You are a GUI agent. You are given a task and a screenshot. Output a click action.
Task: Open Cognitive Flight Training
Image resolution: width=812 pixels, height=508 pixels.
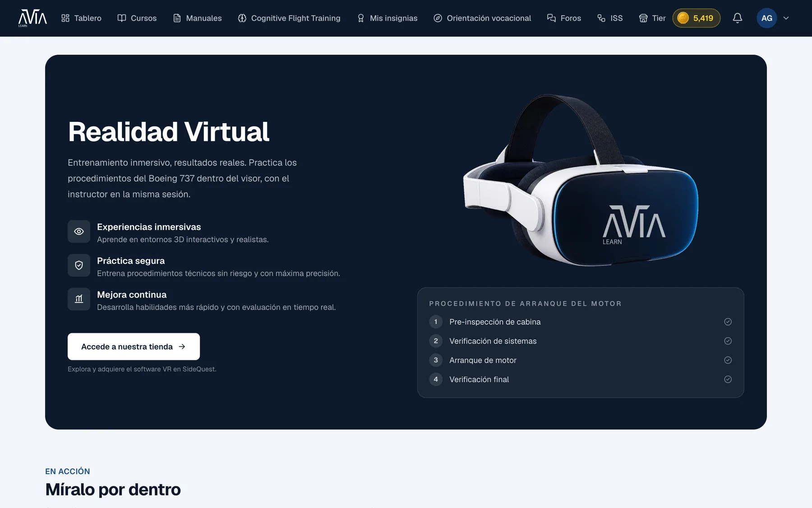289,18
